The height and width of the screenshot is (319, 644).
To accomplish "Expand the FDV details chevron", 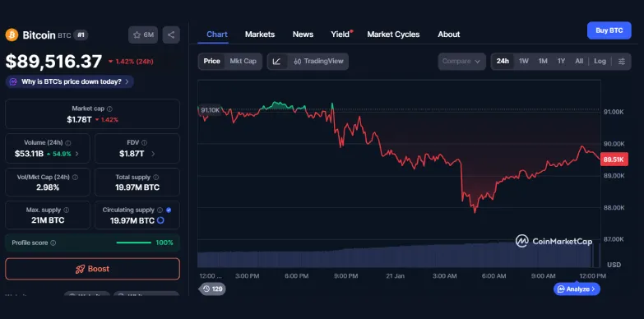I will (153, 154).
